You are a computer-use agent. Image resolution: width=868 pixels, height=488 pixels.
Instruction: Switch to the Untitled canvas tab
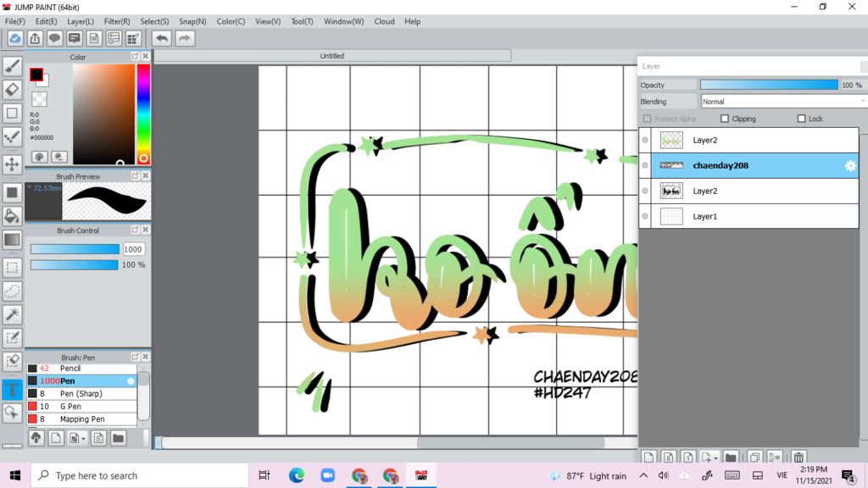332,56
